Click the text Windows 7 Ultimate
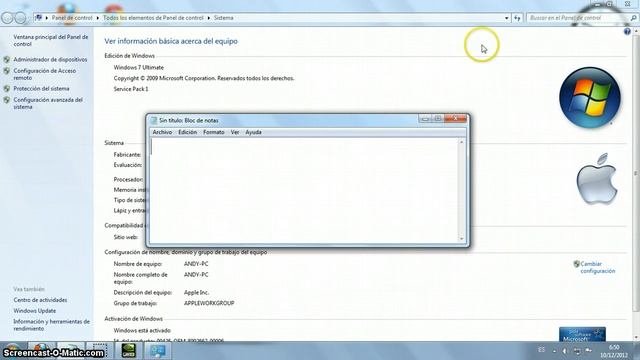The height and width of the screenshot is (360, 640). (x=138, y=68)
